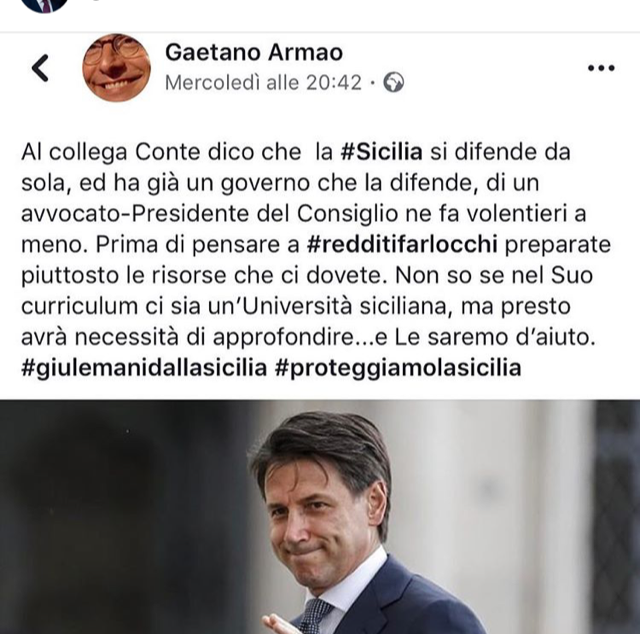
Task: Open Gaetano Armao's profile picture
Action: 116,67
